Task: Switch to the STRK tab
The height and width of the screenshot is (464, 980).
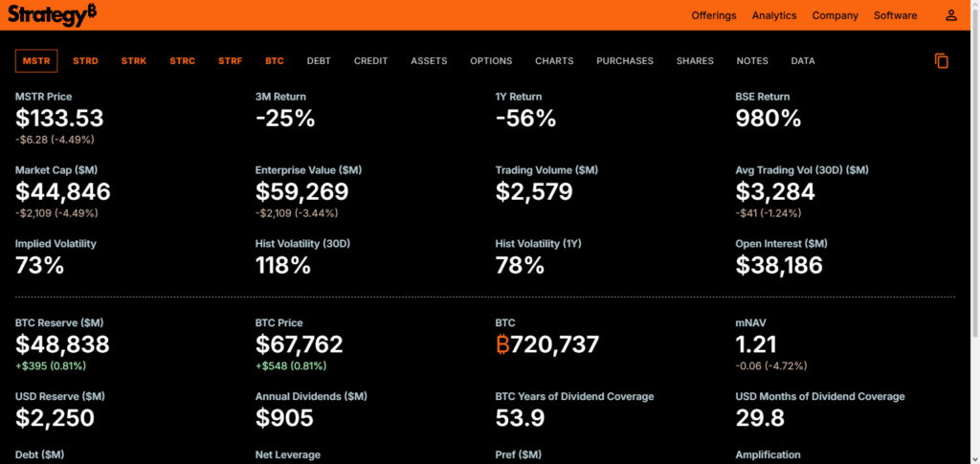Action: click(134, 61)
